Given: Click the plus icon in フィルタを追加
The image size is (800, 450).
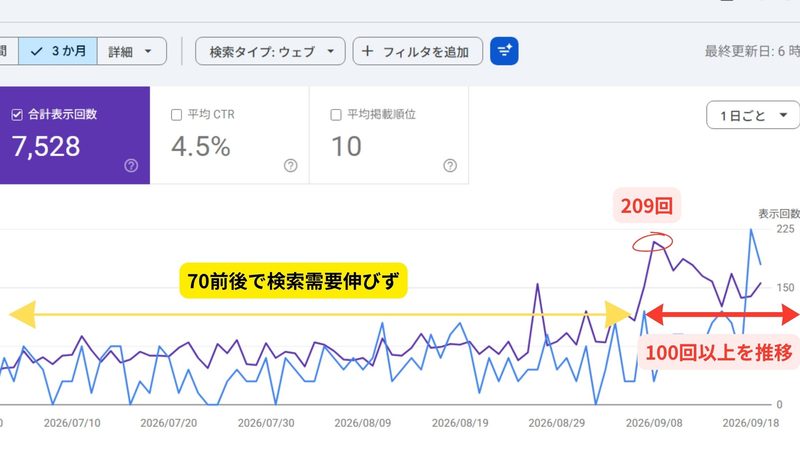Looking at the screenshot, I should 367,51.
